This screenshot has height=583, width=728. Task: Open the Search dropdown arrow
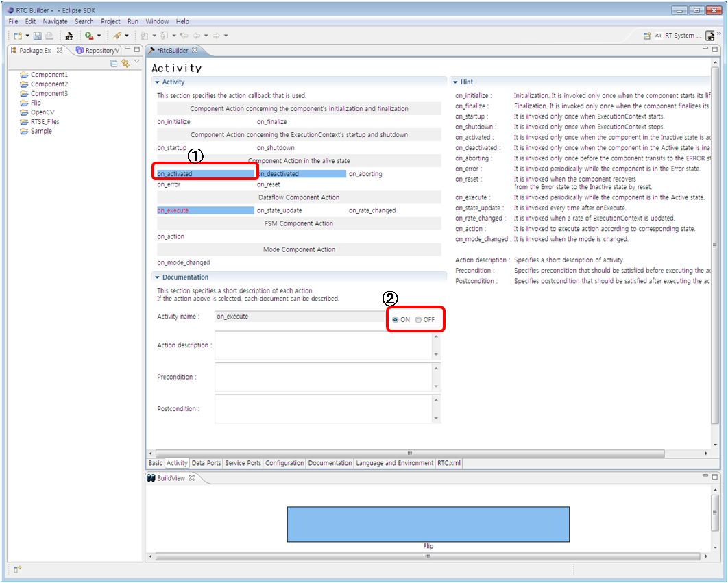127,36
